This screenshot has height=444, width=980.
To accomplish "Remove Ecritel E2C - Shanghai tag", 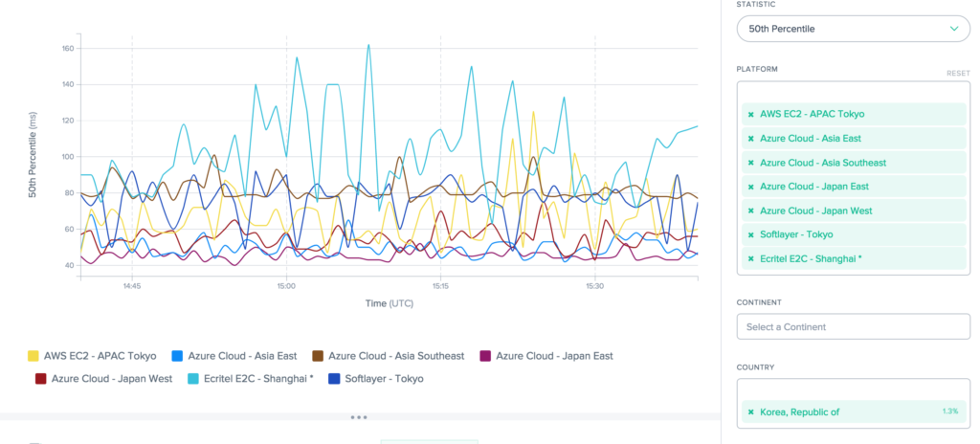I will tap(751, 258).
